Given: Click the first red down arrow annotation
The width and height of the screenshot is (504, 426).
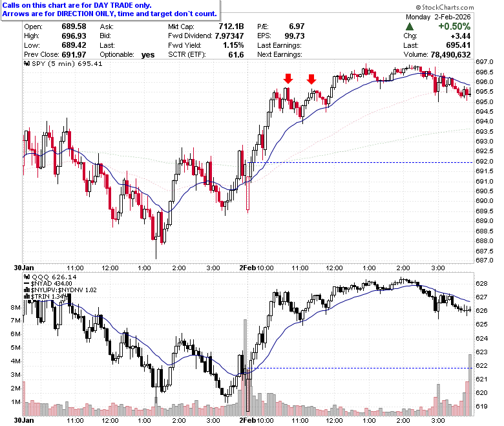Looking at the screenshot, I should pos(288,78).
